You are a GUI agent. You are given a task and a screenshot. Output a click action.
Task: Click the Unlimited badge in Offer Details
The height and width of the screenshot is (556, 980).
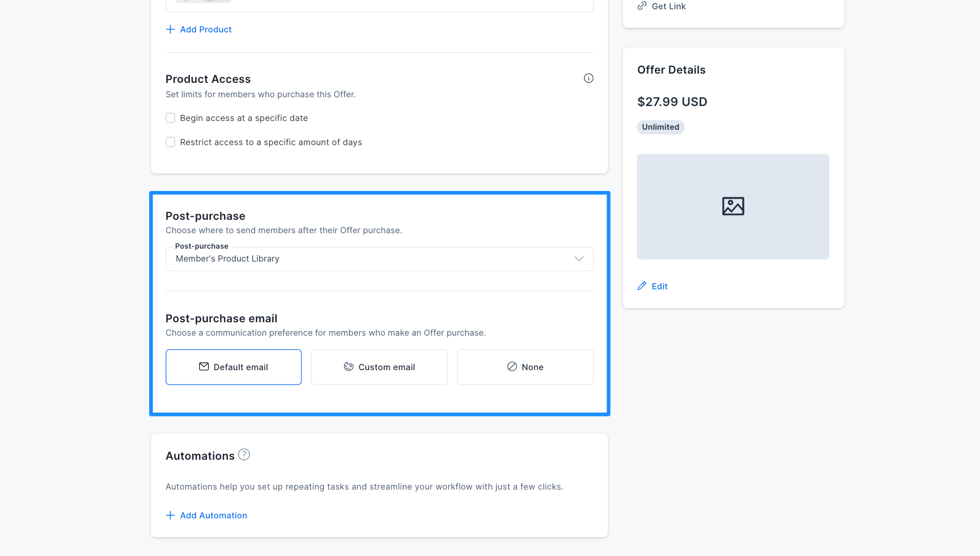click(661, 127)
